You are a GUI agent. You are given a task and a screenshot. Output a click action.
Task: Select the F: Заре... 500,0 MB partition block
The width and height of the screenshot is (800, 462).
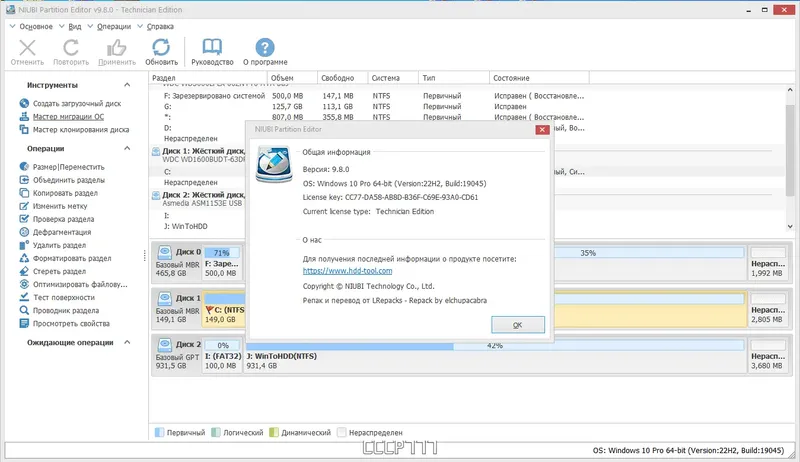click(x=222, y=263)
